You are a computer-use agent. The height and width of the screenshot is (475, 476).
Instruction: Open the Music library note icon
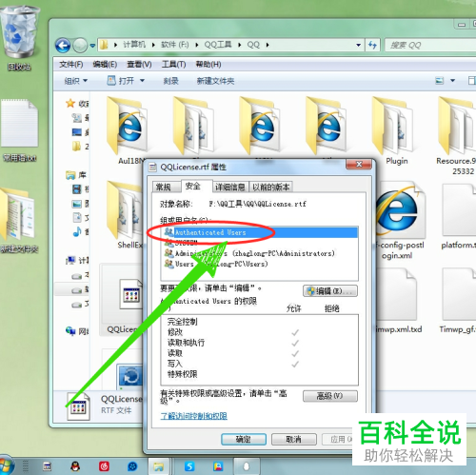pos(77,231)
